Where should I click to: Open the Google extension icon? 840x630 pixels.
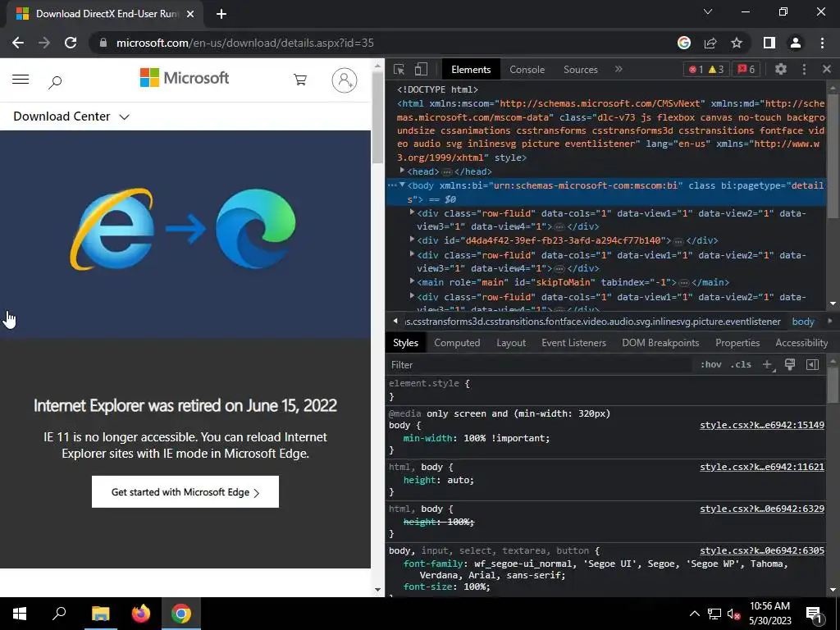(x=684, y=43)
